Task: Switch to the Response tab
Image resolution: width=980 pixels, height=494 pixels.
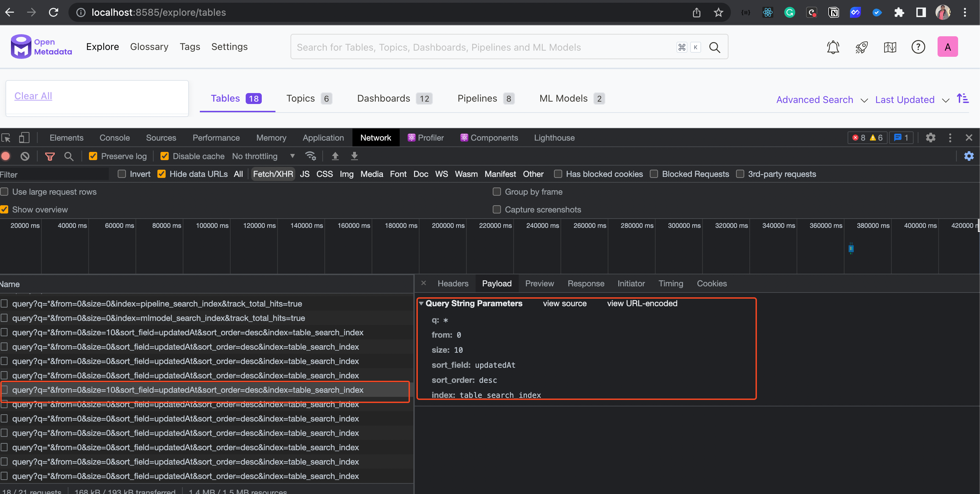Action: [585, 283]
